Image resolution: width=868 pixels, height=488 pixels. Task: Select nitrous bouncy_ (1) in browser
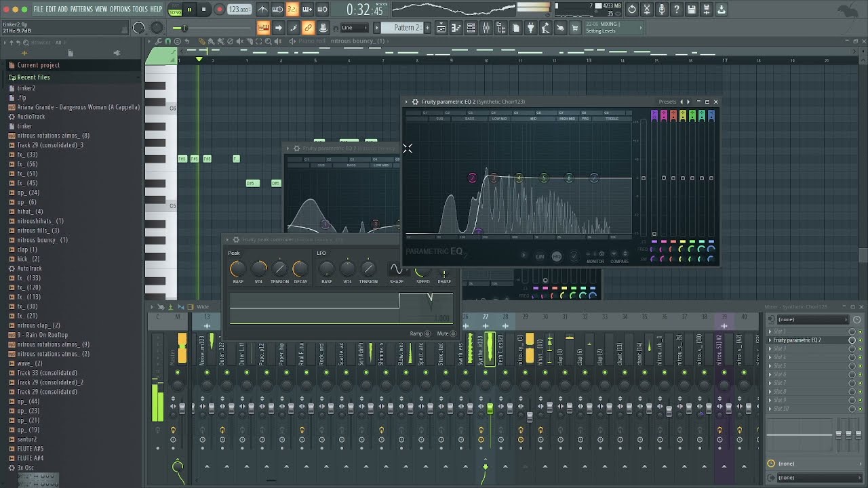click(x=42, y=240)
